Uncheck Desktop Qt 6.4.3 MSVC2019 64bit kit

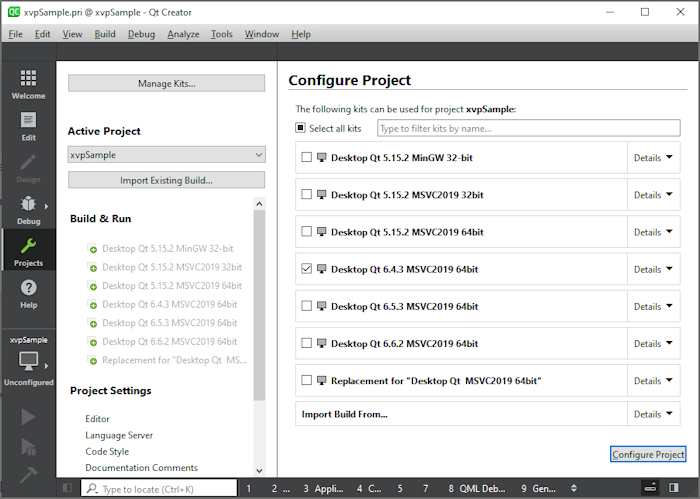coord(306,269)
